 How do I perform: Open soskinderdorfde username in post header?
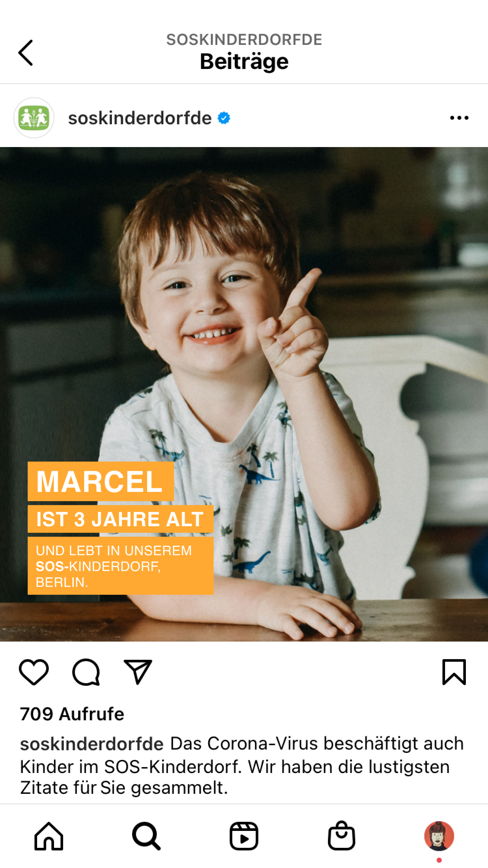[140, 118]
